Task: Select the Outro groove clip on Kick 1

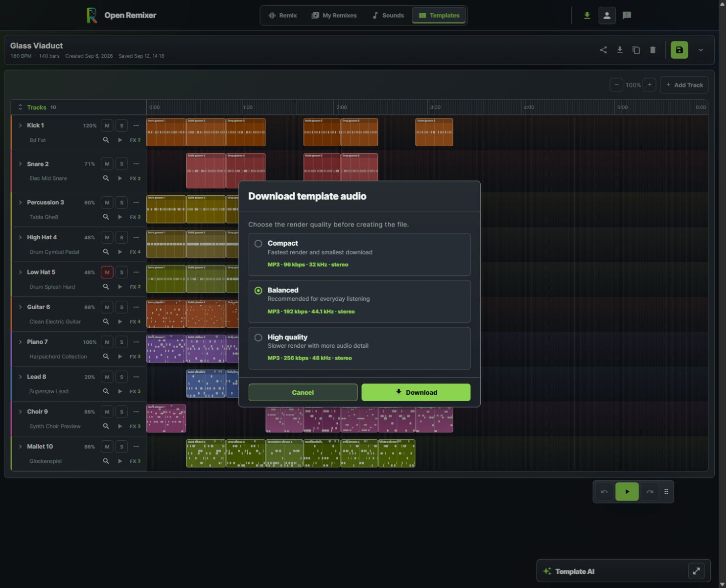Action: [434, 132]
